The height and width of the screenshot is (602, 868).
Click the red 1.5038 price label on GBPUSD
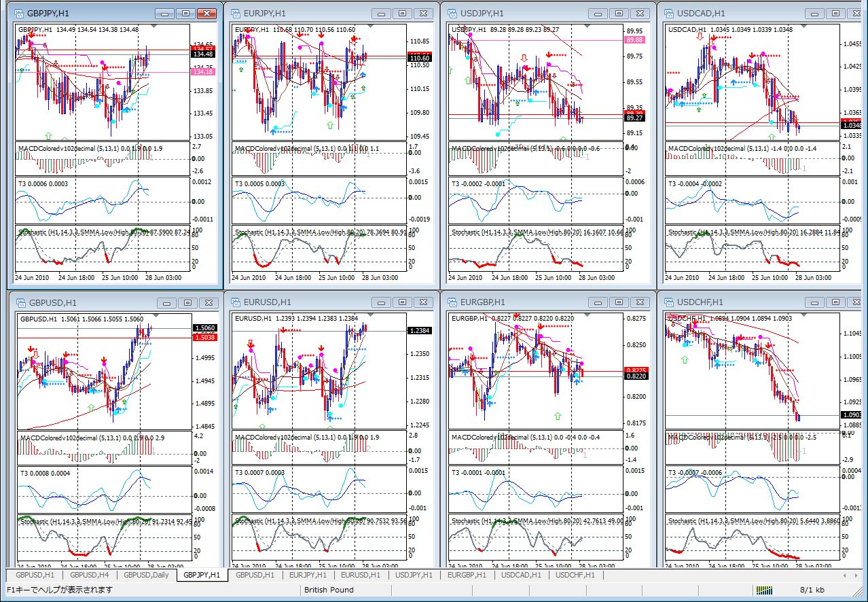click(206, 337)
